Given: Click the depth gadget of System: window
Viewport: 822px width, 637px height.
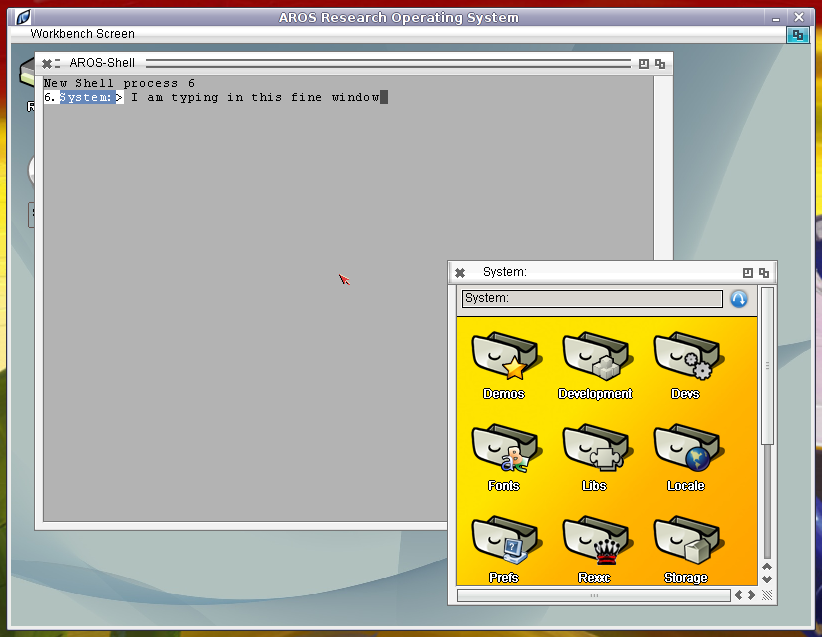Looking at the screenshot, I should (x=764, y=273).
